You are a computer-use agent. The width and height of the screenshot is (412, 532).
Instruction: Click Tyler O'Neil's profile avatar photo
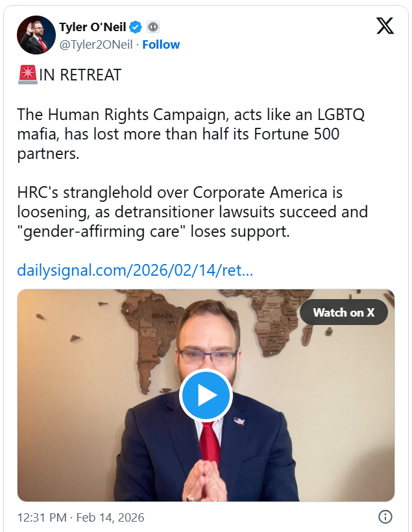tap(36, 35)
